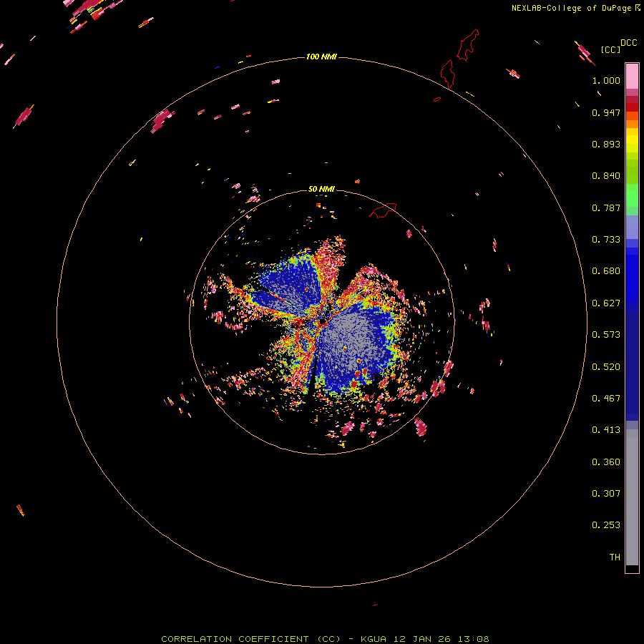
Task: Click the 0.787 legend value
Action: pos(606,208)
